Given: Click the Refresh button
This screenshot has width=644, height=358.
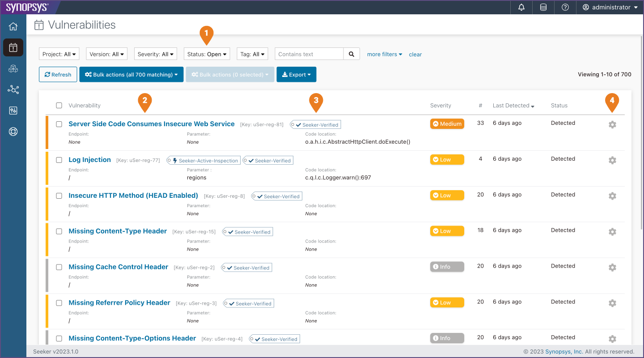Looking at the screenshot, I should (58, 75).
